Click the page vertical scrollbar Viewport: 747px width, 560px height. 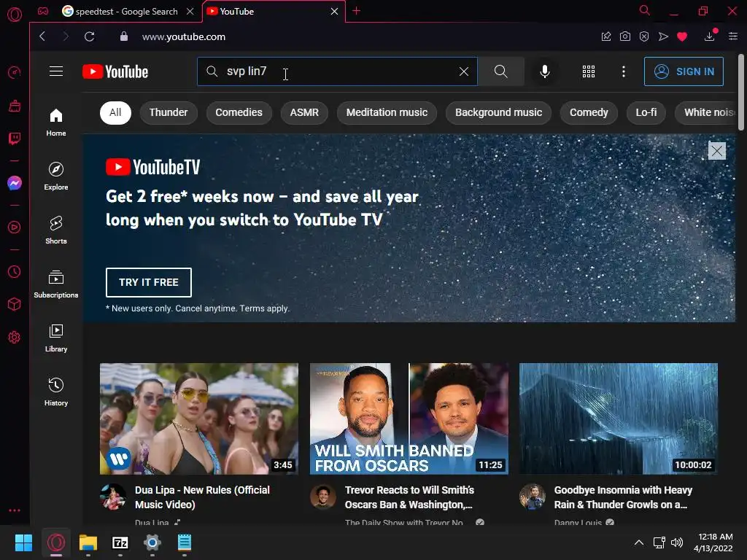(x=741, y=92)
